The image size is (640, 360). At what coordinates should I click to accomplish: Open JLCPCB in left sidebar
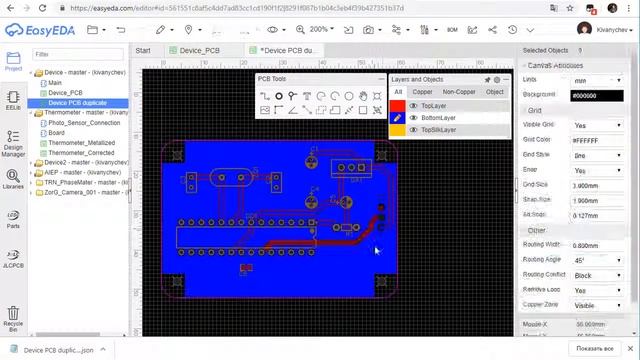(x=13, y=259)
